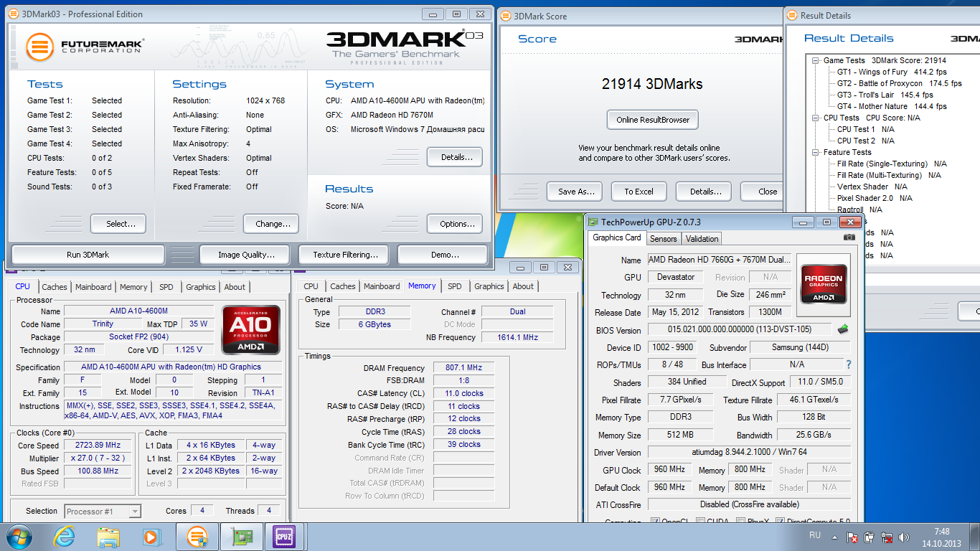
Task: Collapse the CPU Tests tree node
Action: (x=816, y=118)
